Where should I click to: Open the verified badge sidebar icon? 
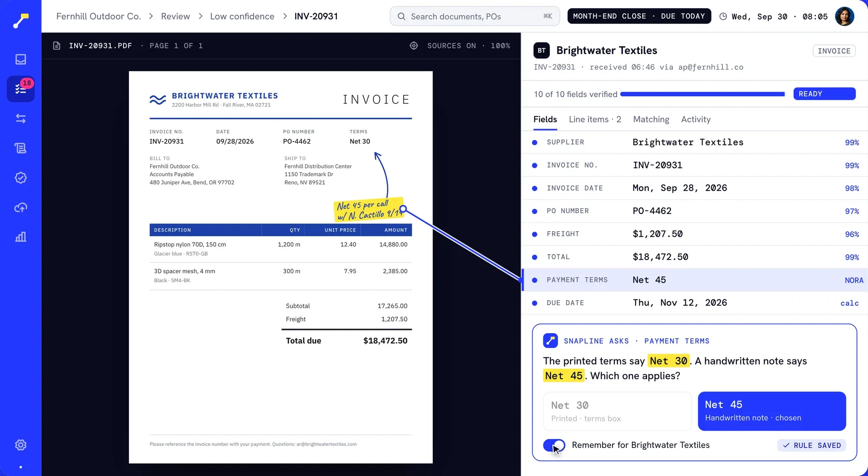[21, 177]
